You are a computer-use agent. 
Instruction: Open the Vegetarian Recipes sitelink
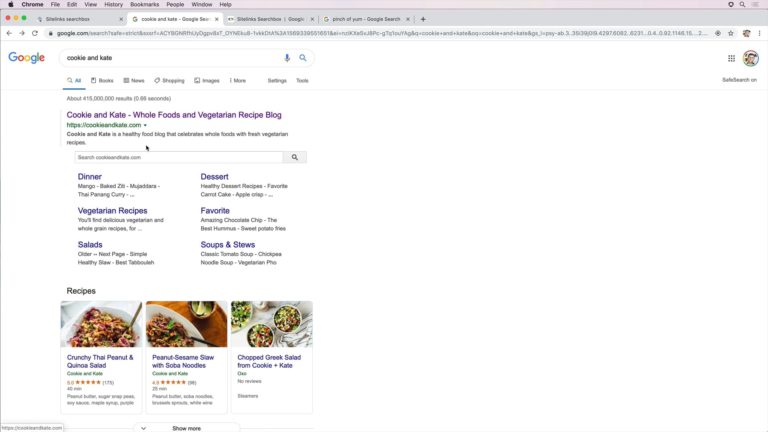[112, 211]
